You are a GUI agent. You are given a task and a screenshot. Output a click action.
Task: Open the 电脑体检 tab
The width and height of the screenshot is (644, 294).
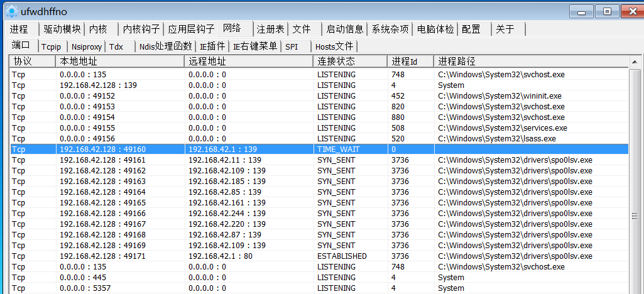click(x=435, y=29)
